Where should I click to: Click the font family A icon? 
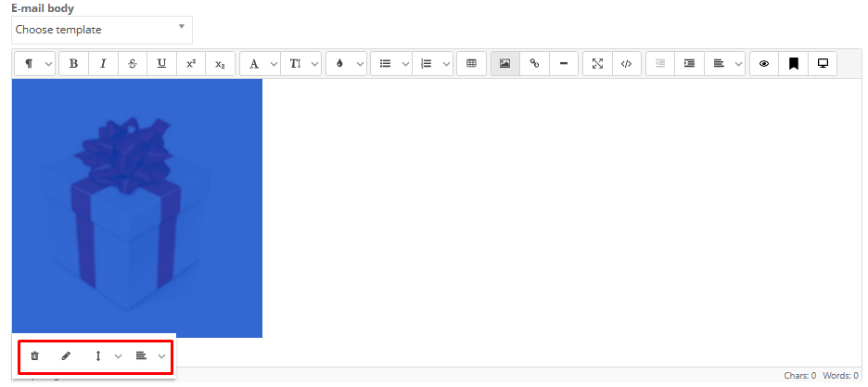pos(254,64)
